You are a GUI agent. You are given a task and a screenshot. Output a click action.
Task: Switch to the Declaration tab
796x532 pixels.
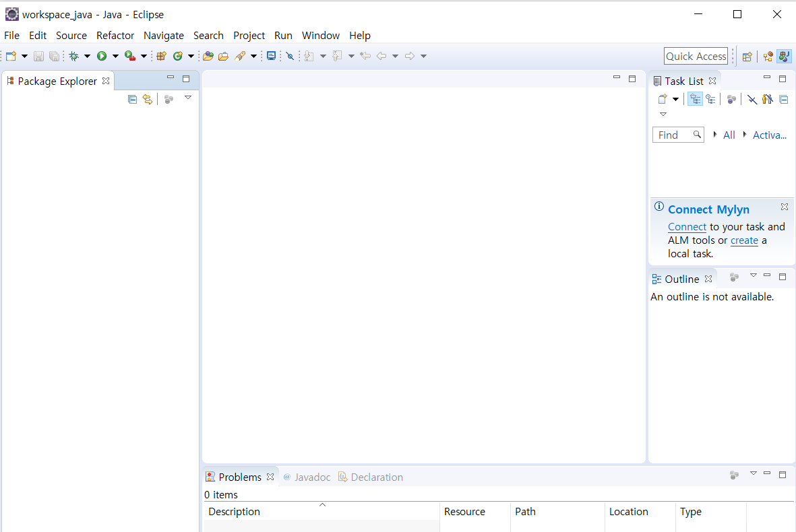[371, 477]
